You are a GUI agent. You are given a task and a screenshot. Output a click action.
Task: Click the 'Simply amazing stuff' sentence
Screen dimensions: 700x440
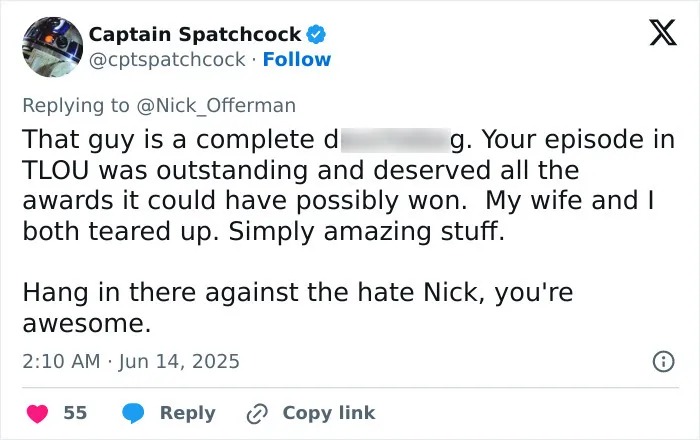click(367, 232)
